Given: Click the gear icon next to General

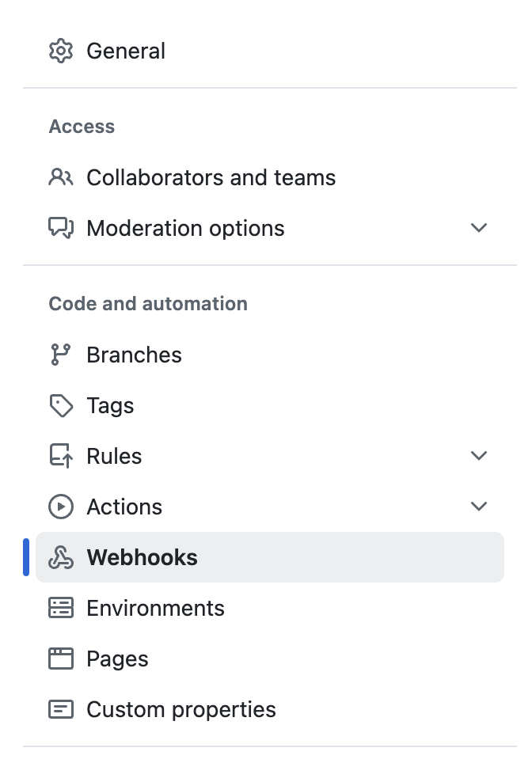Looking at the screenshot, I should (x=61, y=51).
